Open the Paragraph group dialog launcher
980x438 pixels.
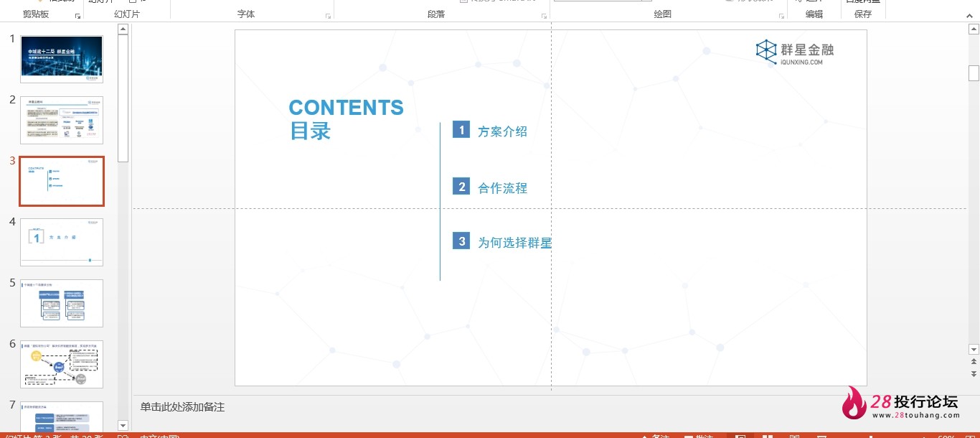pyautogui.click(x=545, y=16)
